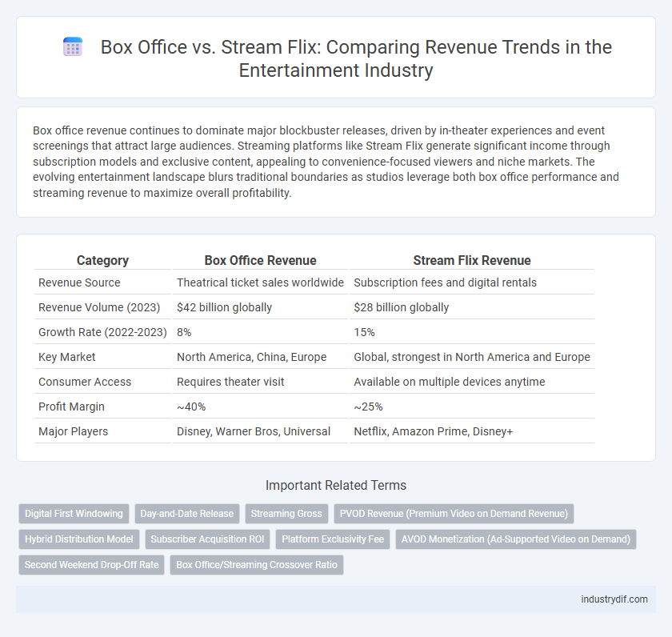Visit the industrydif.com footer link
The width and height of the screenshot is (672, 637).
(614, 599)
